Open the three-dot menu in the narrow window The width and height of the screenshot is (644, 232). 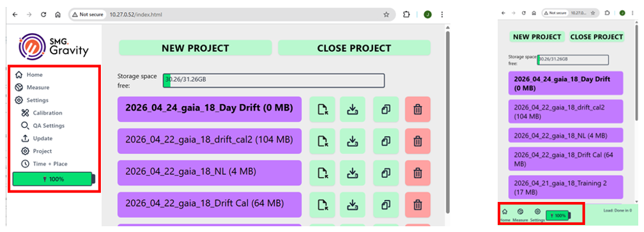point(632,13)
